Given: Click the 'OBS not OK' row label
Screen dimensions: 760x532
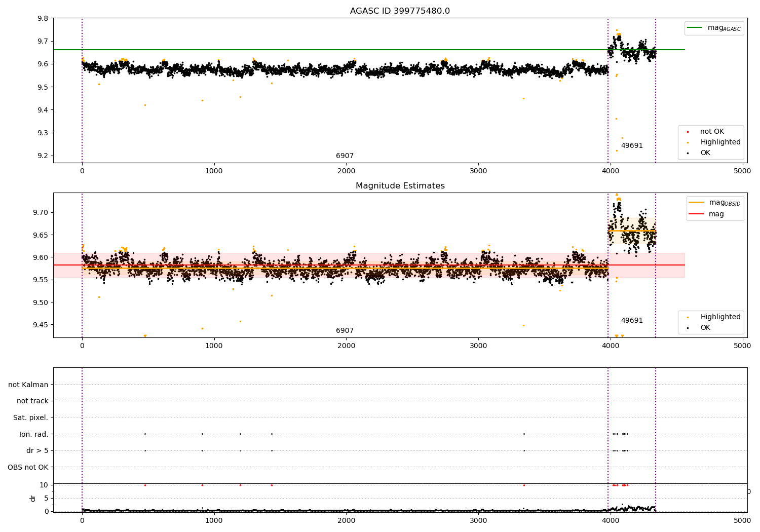Looking at the screenshot, I should (x=28, y=467).
